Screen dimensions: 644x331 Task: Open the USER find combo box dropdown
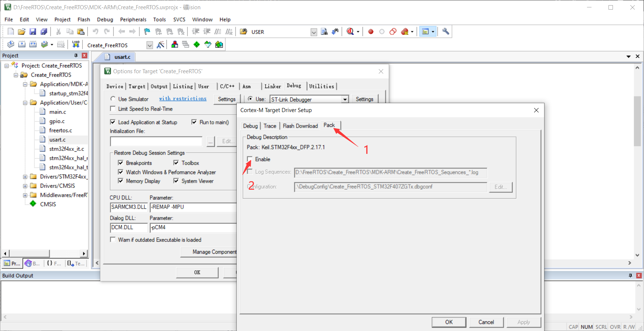tap(314, 32)
